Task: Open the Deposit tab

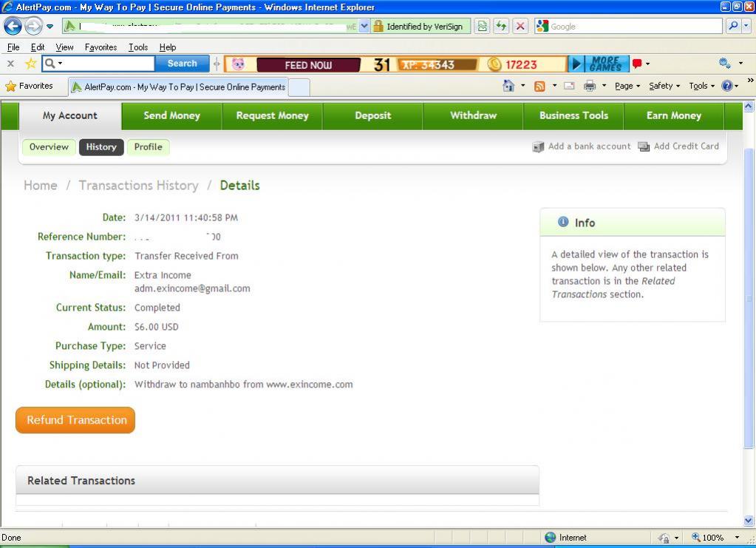Action: pos(372,116)
